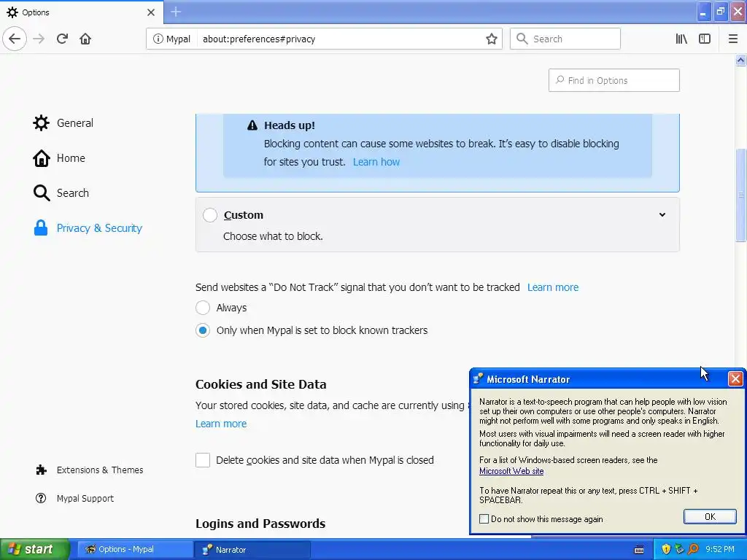Open a new tab with plus icon

176,12
